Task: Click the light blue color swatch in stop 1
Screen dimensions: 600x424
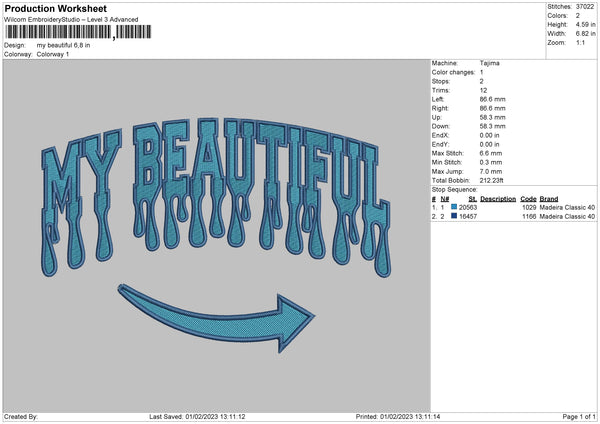Action: (x=454, y=207)
